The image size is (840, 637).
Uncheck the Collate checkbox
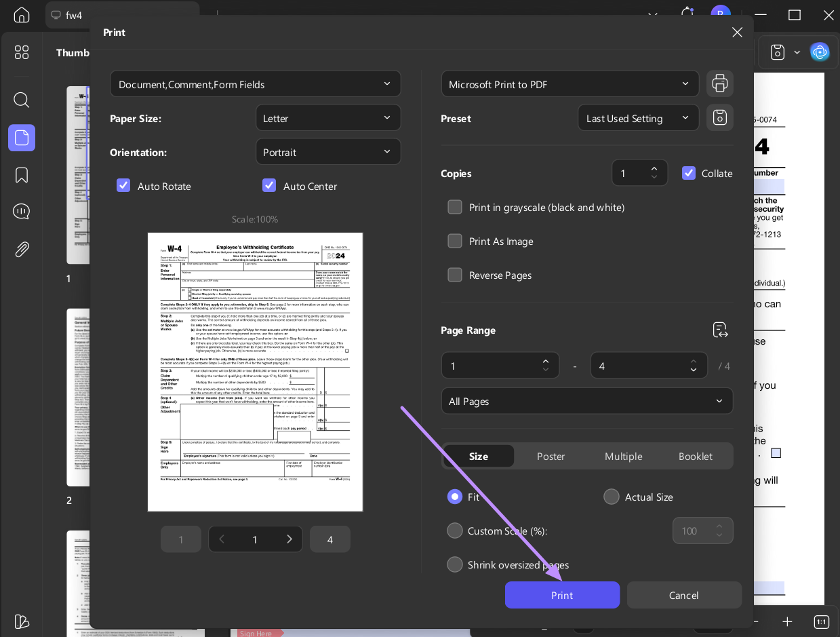689,173
